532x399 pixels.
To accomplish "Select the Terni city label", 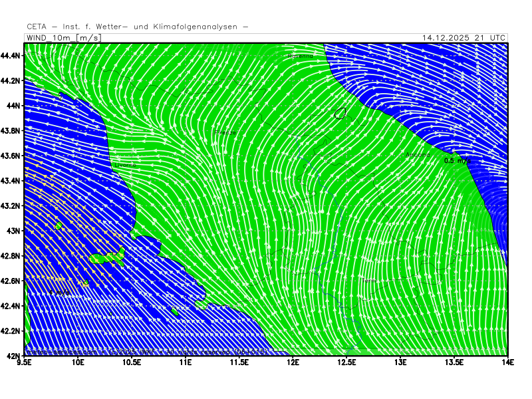I will click(x=368, y=281).
